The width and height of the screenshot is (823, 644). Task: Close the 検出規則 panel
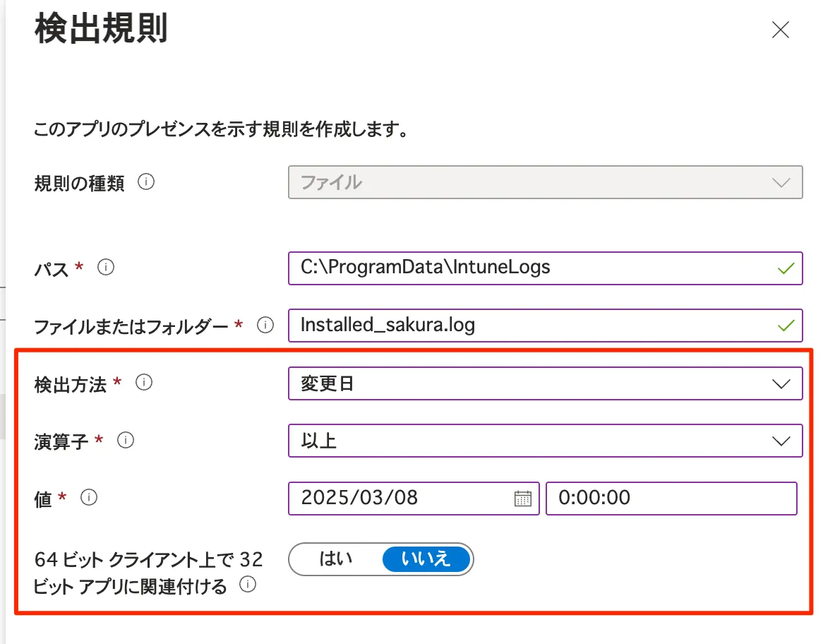click(x=780, y=30)
